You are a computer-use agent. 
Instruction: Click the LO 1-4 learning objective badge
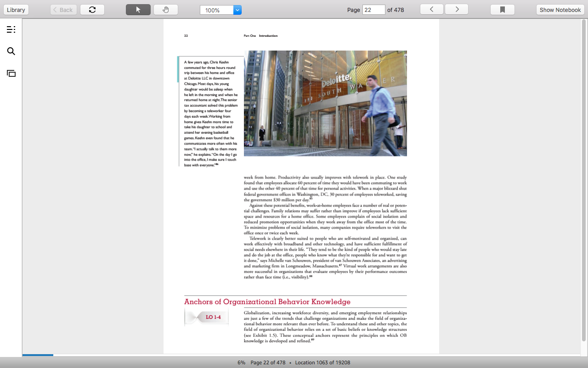coord(207,317)
